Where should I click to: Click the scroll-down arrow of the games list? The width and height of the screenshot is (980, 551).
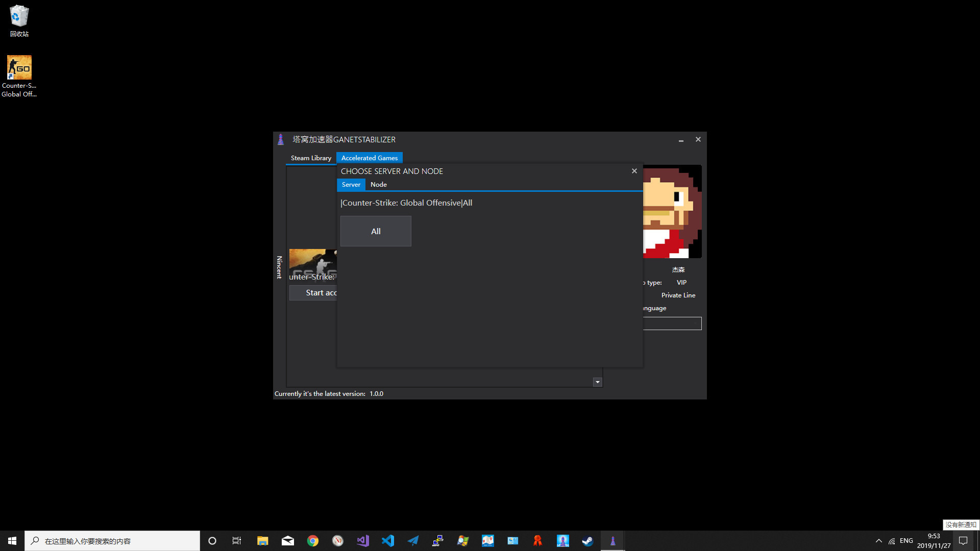[x=598, y=382]
